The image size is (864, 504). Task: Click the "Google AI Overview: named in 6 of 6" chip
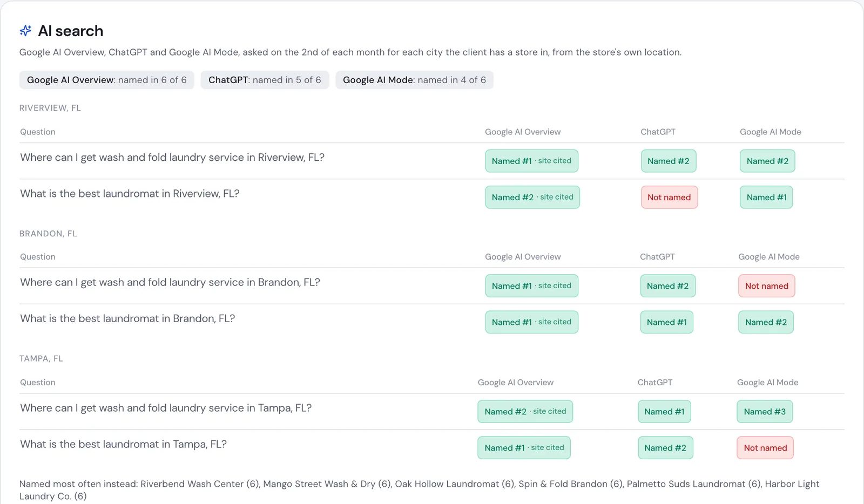pos(107,80)
